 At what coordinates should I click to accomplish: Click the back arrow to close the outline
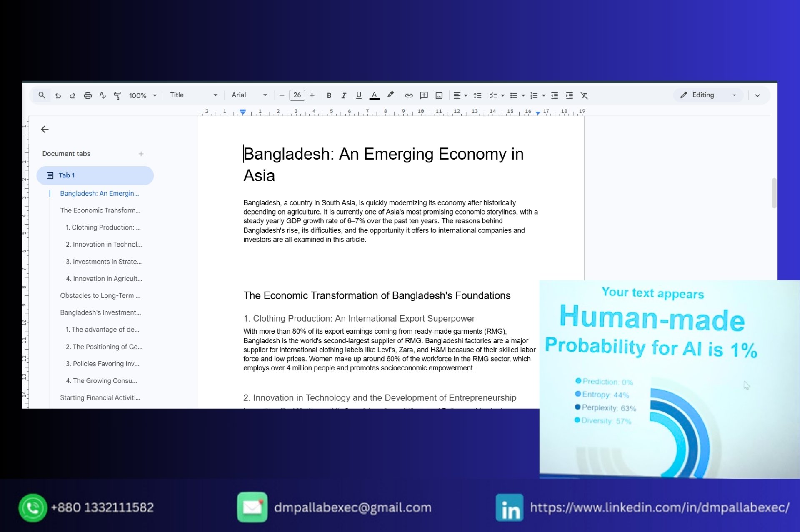pyautogui.click(x=45, y=130)
